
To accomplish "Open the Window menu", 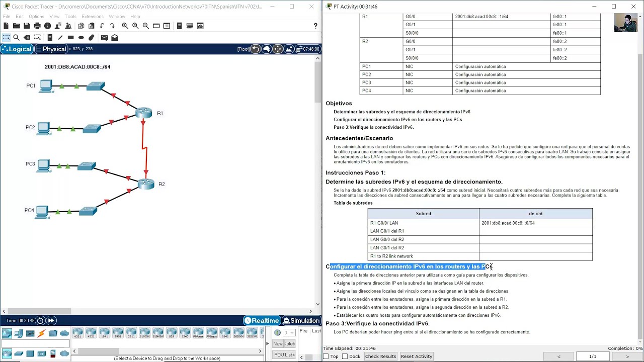I will tap(117, 17).
